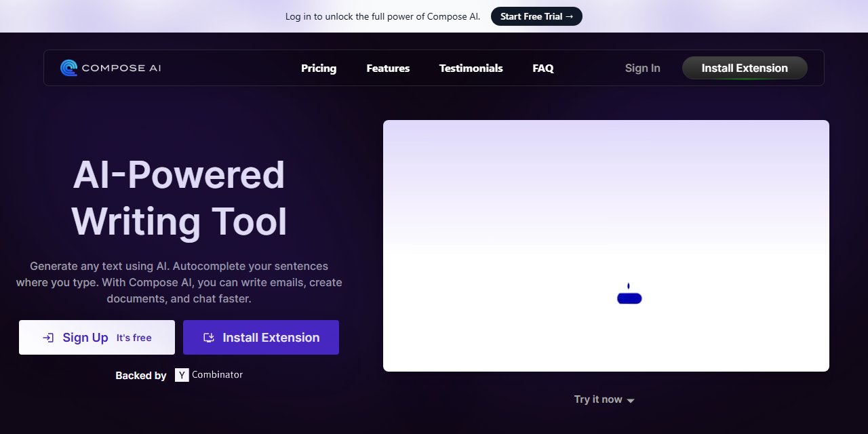Jump to the FAQ section
This screenshot has width=868, height=434.
pyautogui.click(x=543, y=68)
